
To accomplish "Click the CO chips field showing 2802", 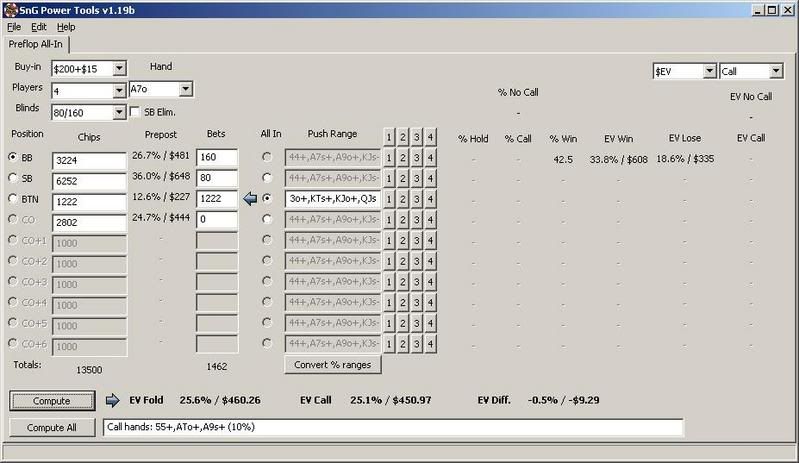I will 89,223.
